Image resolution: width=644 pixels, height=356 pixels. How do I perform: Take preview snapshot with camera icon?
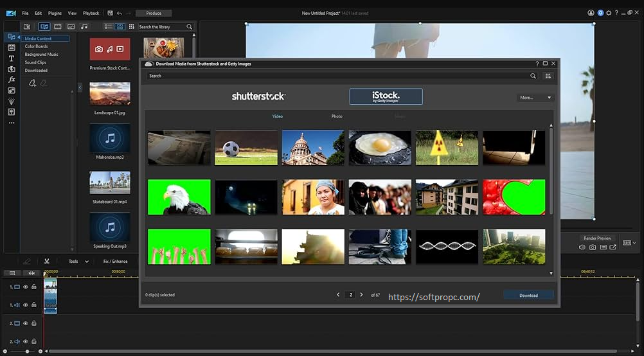[x=592, y=247]
